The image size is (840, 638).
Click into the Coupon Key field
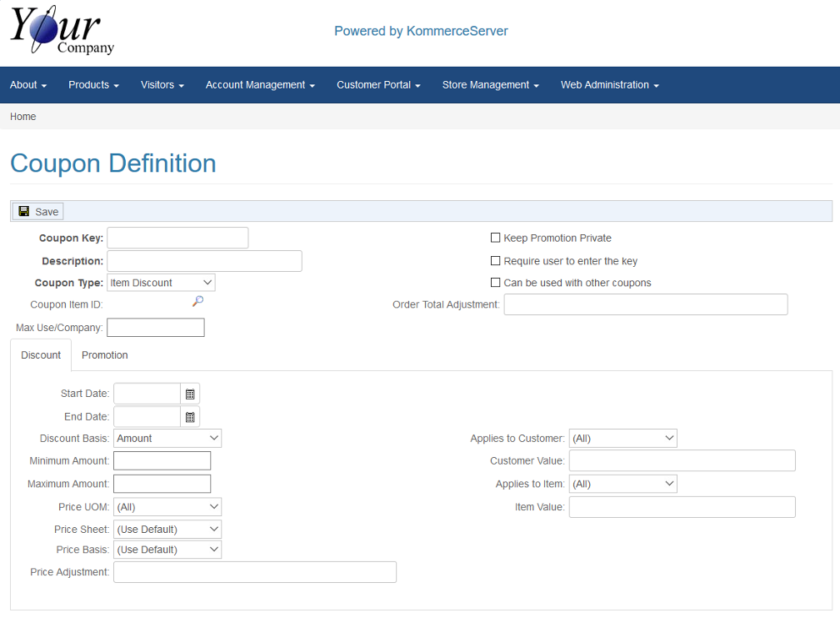(177, 239)
